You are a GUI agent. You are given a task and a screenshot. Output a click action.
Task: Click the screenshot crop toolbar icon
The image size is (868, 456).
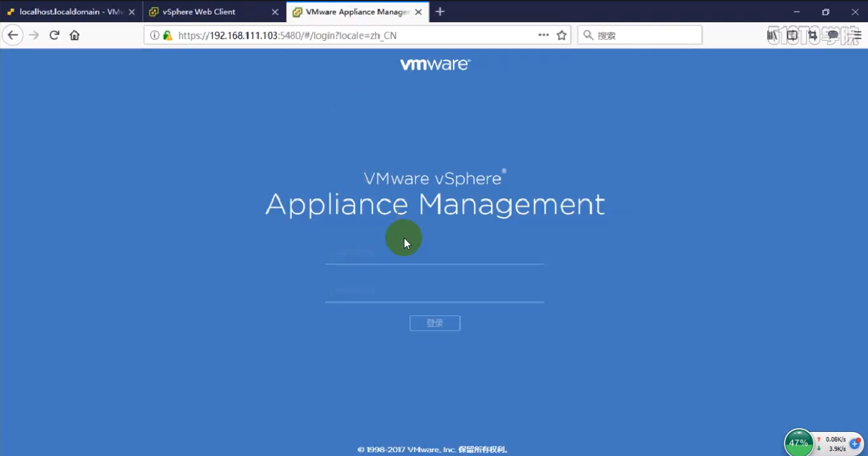pos(814,35)
